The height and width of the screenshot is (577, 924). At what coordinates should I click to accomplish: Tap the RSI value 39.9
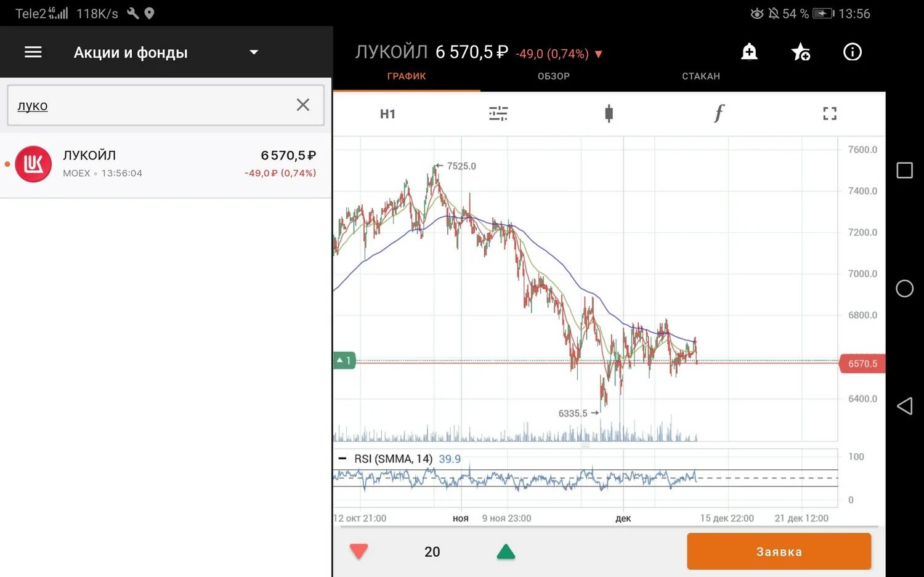450,459
